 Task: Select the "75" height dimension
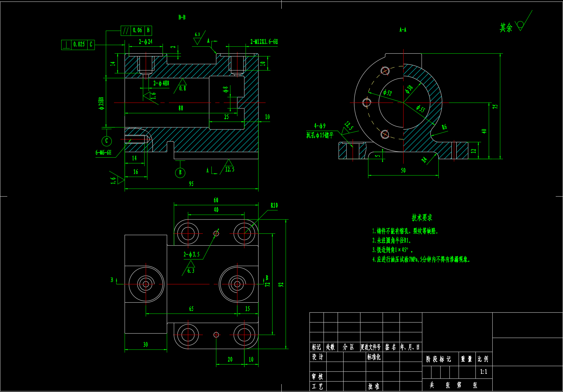click(x=495, y=107)
